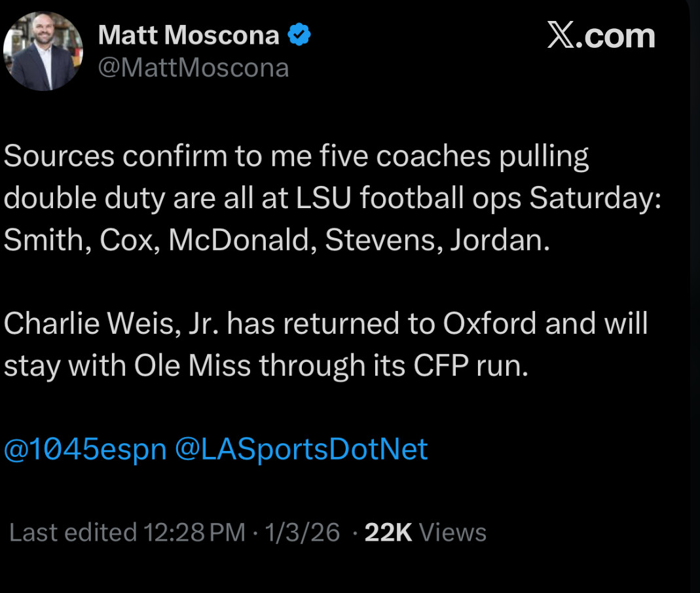This screenshot has width=700, height=593.
Task: Click the word "Oxford" in the tweet
Action: pos(489,324)
